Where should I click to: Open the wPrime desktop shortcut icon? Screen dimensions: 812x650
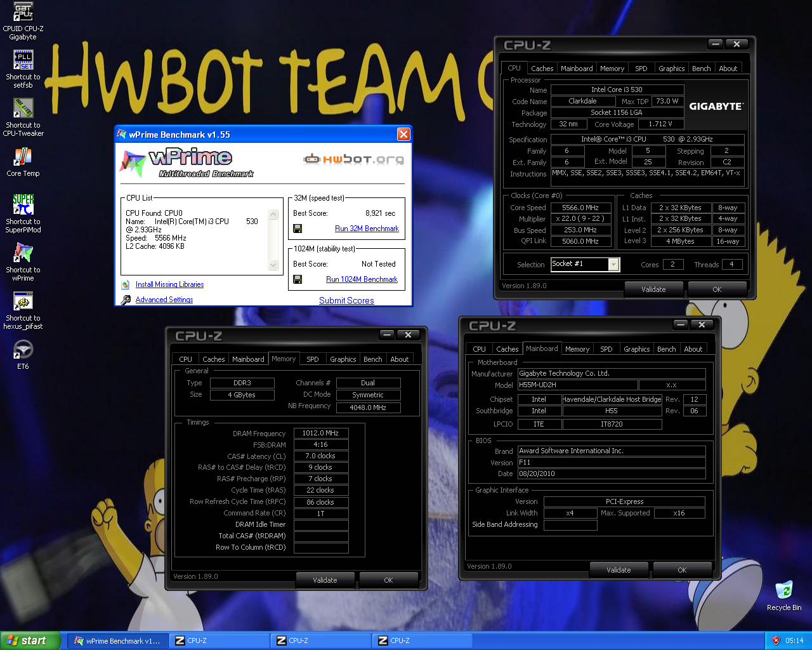[x=23, y=253]
